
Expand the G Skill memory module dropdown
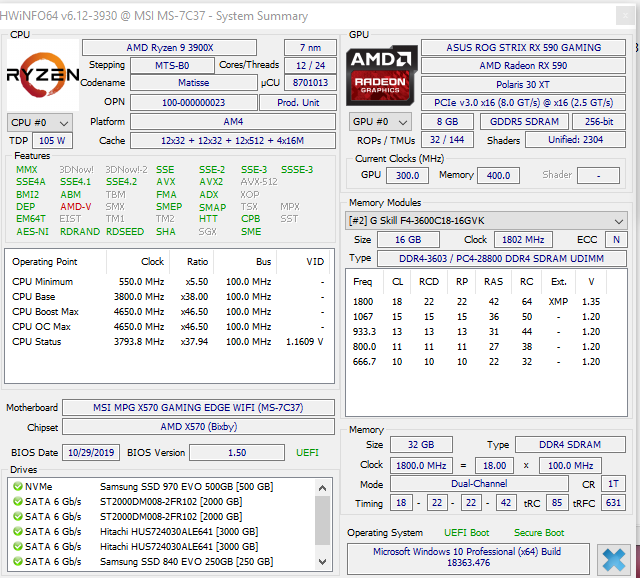pos(486,221)
